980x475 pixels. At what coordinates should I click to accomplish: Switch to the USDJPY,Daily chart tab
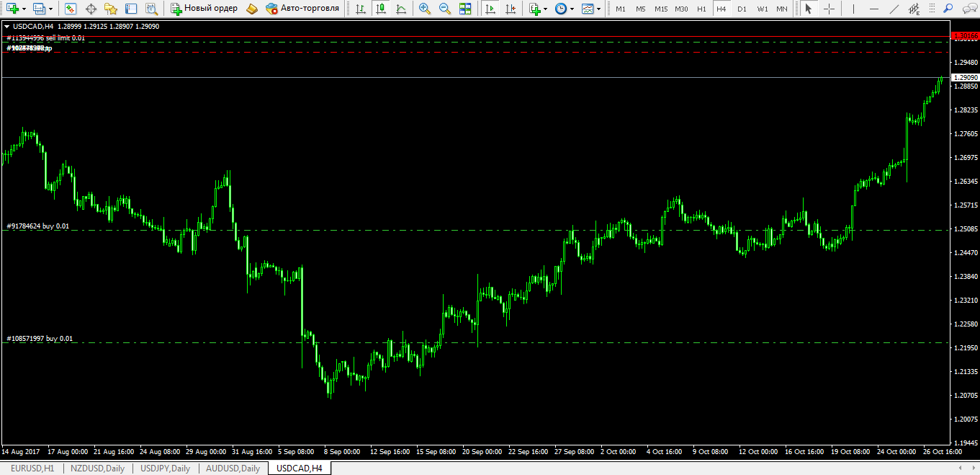click(x=166, y=469)
